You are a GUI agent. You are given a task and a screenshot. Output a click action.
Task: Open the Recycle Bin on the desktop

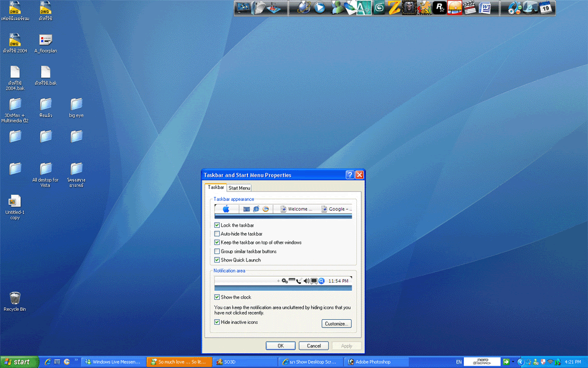click(15, 301)
